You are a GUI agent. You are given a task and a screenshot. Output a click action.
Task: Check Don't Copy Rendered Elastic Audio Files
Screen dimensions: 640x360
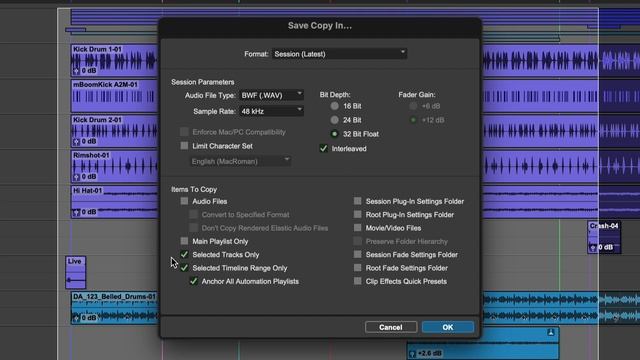point(193,228)
